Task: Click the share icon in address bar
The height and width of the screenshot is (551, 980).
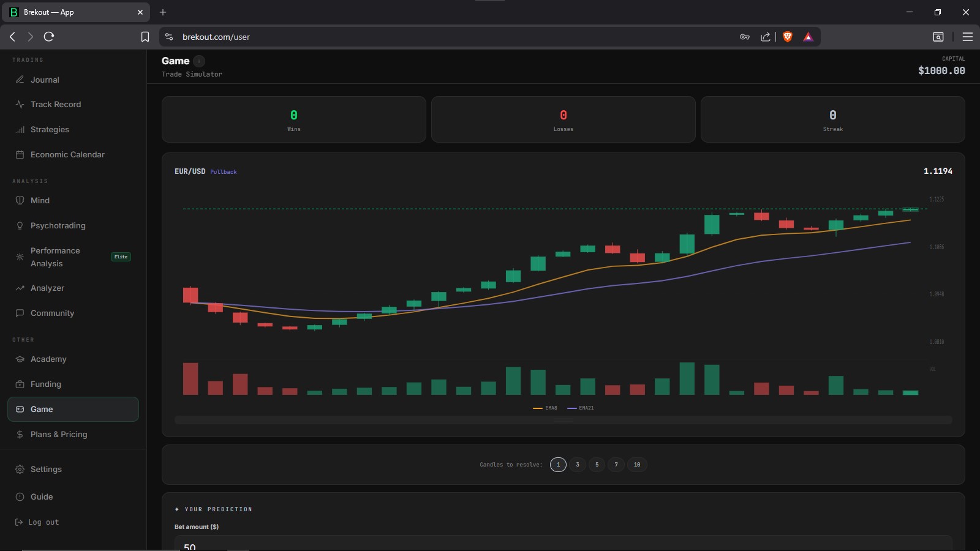Action: (x=766, y=37)
